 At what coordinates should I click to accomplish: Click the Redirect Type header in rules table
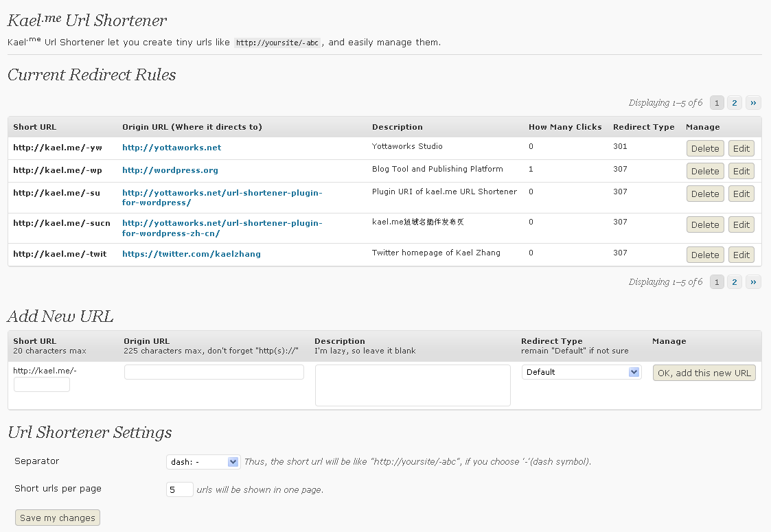(644, 127)
